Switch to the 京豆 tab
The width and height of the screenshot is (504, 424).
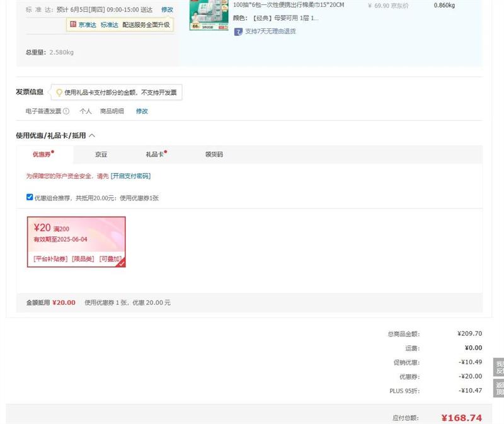coord(101,154)
